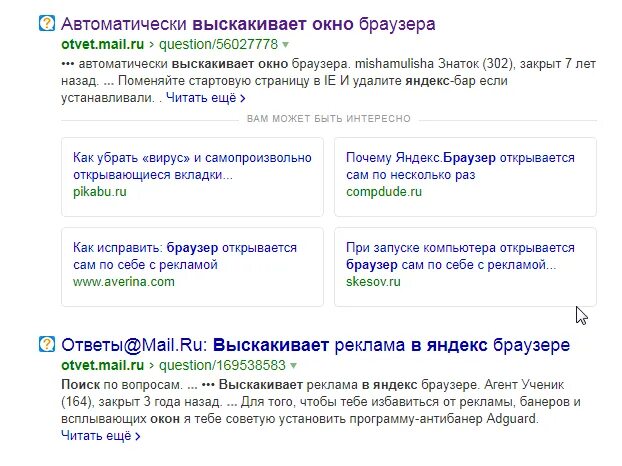The width and height of the screenshot is (622, 466).
Task: Click the skesov.ru source link
Action: point(373,282)
